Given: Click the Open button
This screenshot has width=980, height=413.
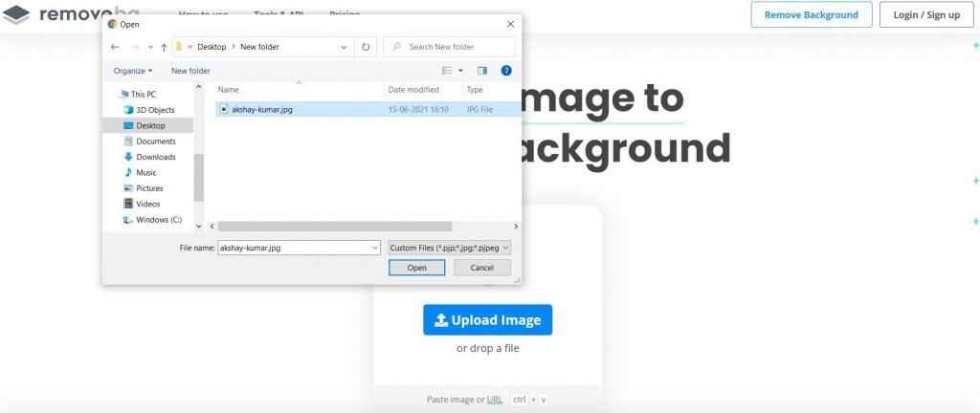Looking at the screenshot, I should 417,268.
